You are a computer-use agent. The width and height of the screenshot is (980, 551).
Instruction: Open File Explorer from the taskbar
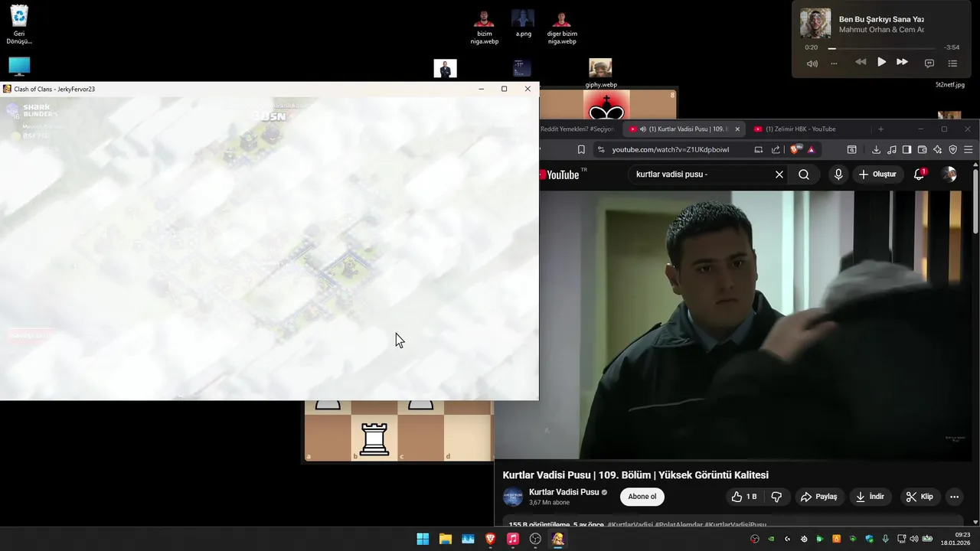coord(445,539)
